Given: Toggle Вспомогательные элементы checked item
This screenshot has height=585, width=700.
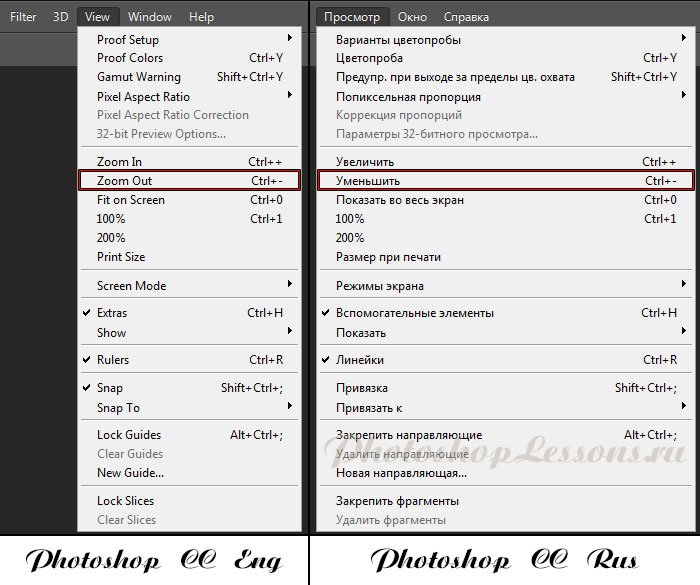Looking at the screenshot, I should pos(505,313).
